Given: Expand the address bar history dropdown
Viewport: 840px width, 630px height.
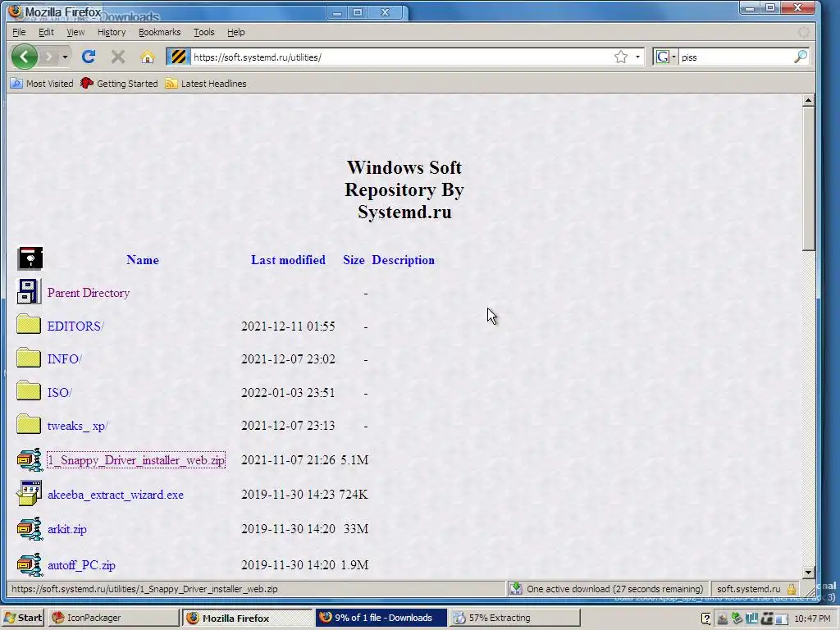Looking at the screenshot, I should tap(637, 57).
